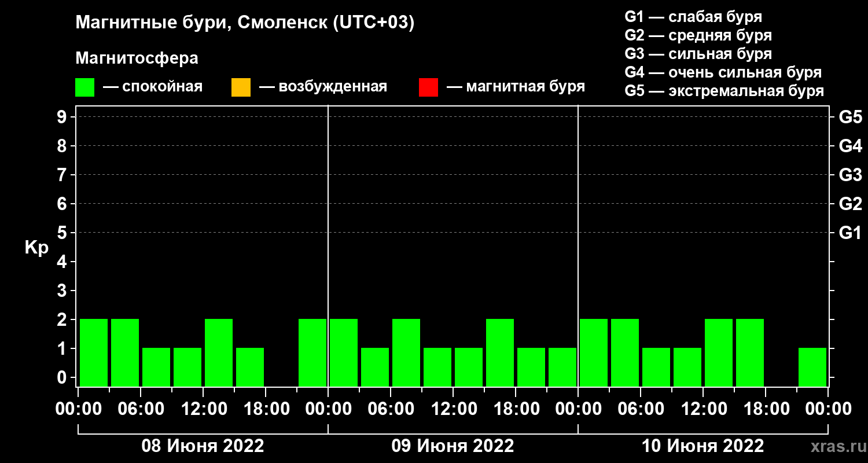
Task: Click 'G2 — средняя буря' legend line
Action: 698,35
